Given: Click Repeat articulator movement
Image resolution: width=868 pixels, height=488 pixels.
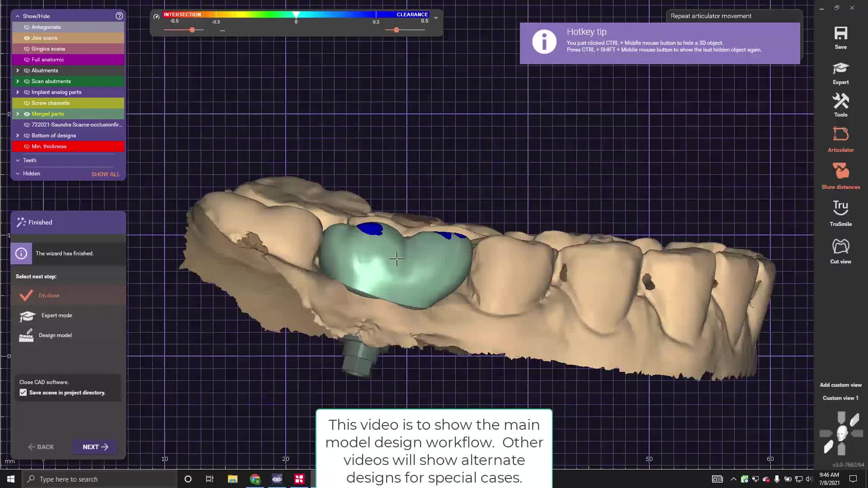Looking at the screenshot, I should [x=711, y=16].
